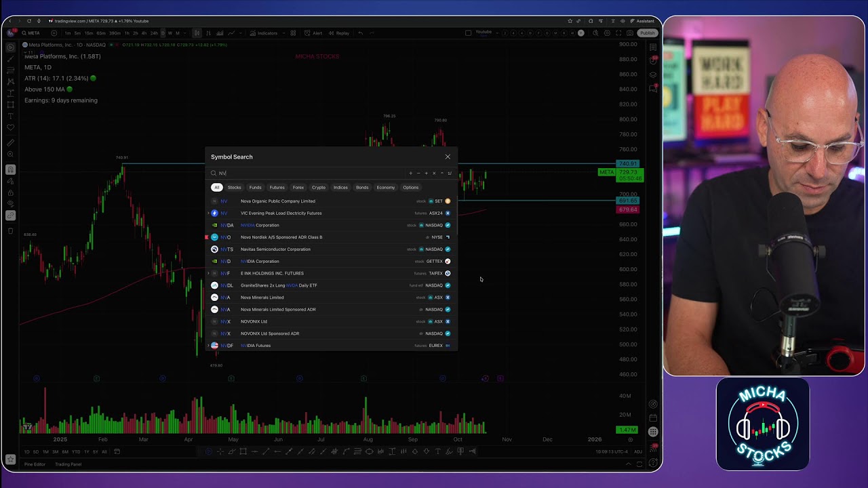Select the All date range
Viewport: 868px width, 488px height.
tap(104, 451)
